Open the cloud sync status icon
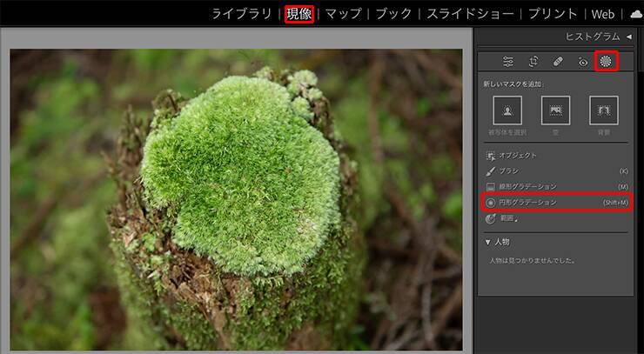Screen dimensions: 644x354 click(x=636, y=14)
